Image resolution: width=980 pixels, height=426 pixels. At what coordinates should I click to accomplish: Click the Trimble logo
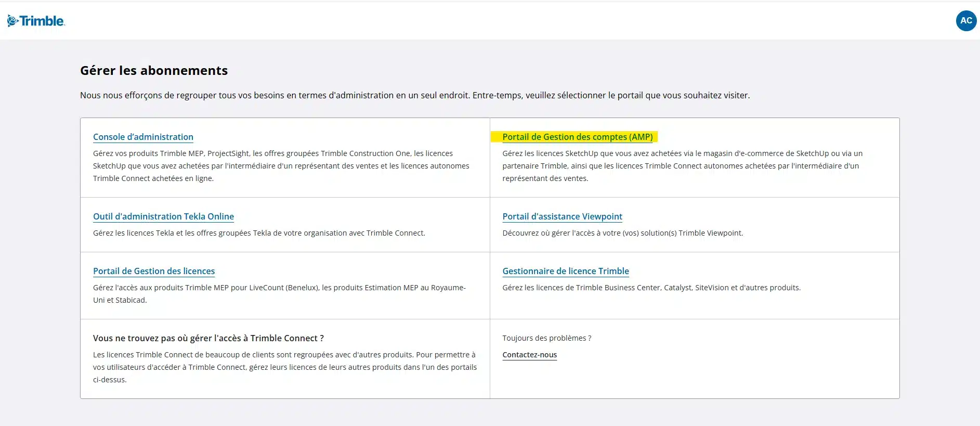(x=36, y=21)
